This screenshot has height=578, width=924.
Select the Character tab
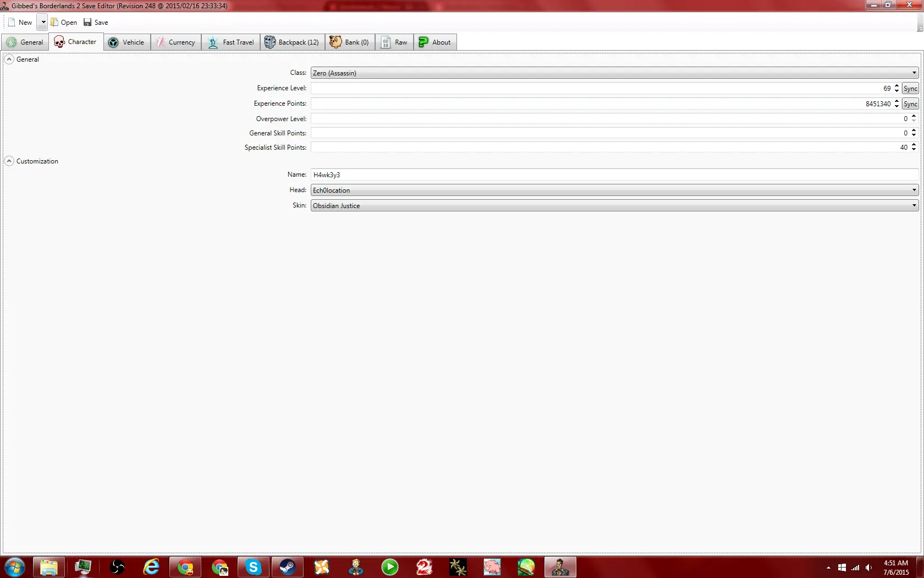76,42
